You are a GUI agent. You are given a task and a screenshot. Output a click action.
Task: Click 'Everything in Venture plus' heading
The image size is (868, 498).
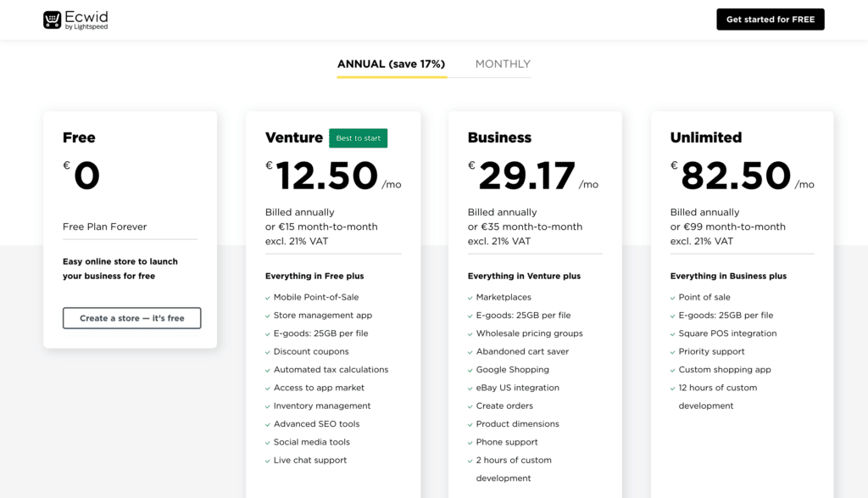point(524,276)
